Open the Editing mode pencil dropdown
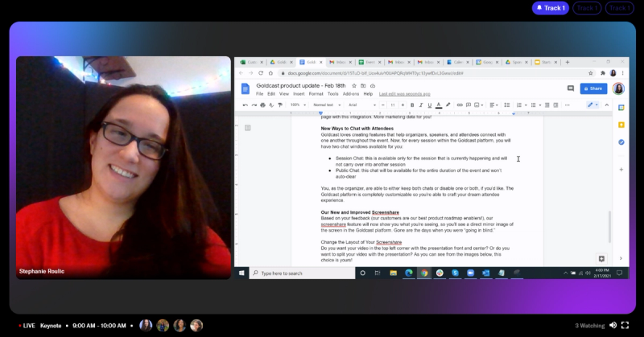The height and width of the screenshot is (337, 644). (x=592, y=105)
